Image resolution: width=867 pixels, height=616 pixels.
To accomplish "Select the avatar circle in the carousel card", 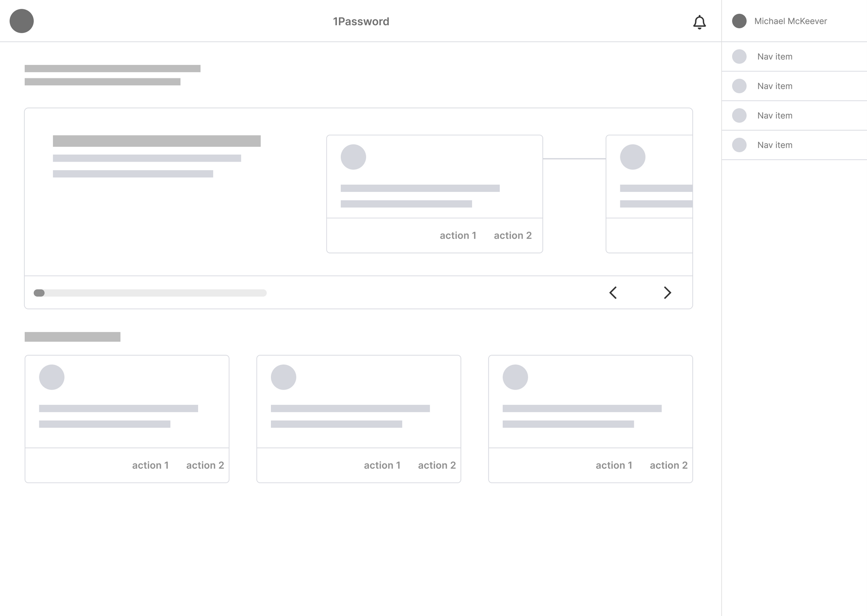I will [353, 157].
